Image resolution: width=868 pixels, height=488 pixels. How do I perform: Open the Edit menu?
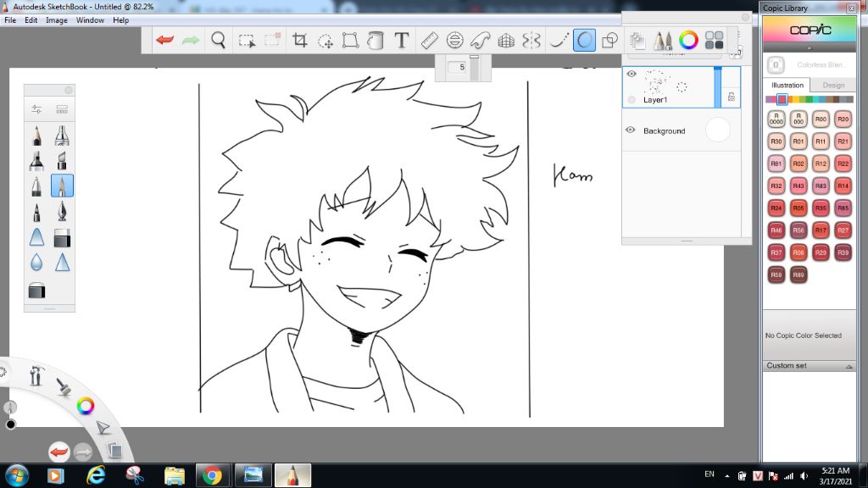point(31,20)
